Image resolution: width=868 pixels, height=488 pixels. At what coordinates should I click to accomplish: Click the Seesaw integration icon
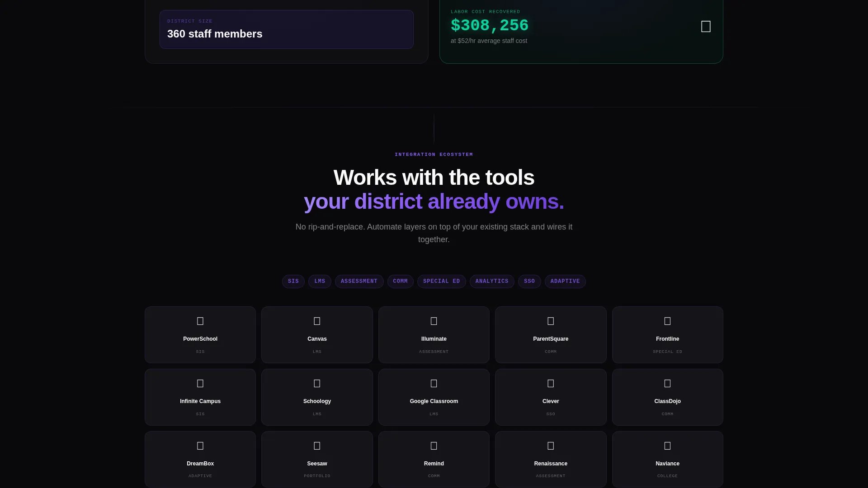click(317, 446)
